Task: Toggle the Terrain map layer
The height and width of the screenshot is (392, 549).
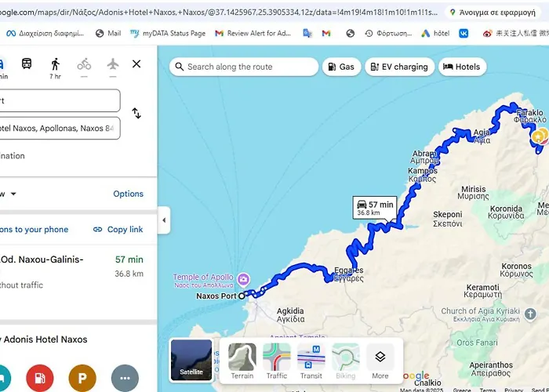Action: click(242, 361)
